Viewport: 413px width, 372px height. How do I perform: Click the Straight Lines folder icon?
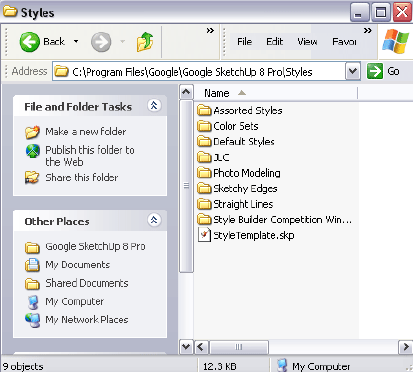click(204, 203)
